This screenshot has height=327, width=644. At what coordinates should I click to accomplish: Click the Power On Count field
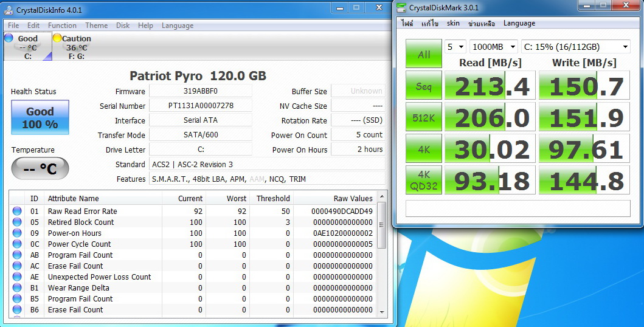(358, 134)
